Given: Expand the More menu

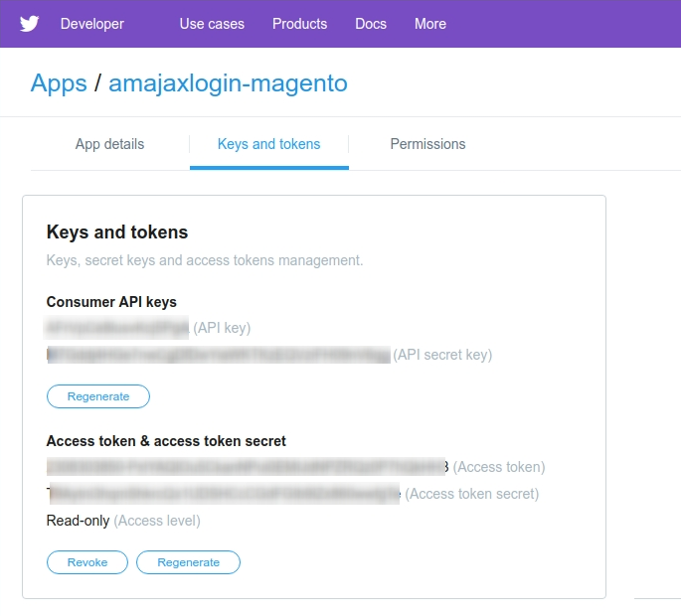Looking at the screenshot, I should pos(430,24).
